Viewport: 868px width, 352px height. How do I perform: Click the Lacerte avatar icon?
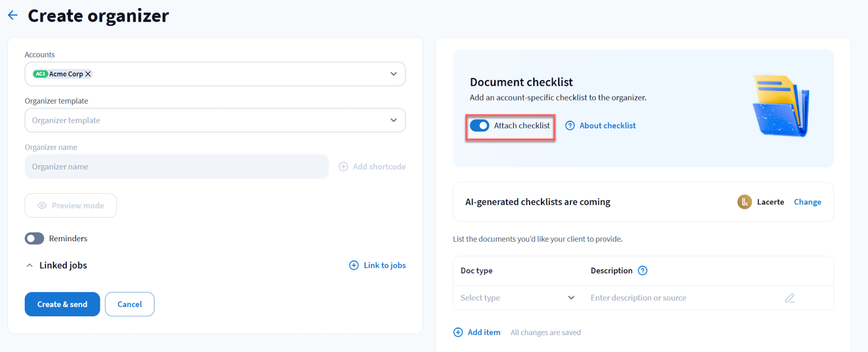[x=744, y=202]
